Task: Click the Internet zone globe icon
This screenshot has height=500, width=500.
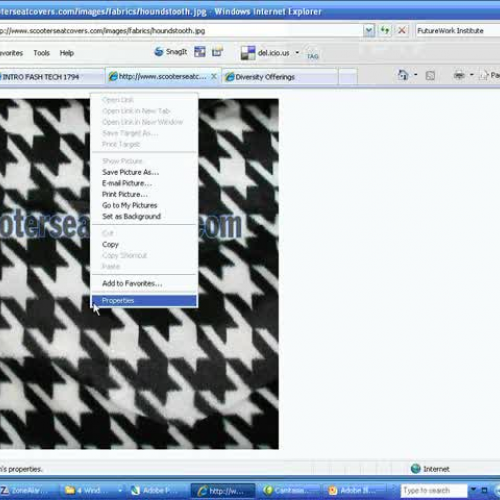Action: point(416,468)
